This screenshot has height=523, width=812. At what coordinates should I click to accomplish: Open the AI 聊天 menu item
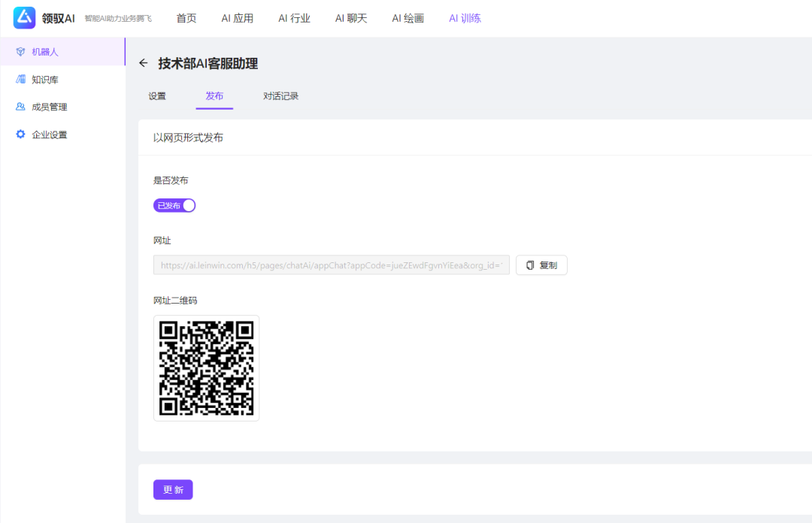point(351,18)
